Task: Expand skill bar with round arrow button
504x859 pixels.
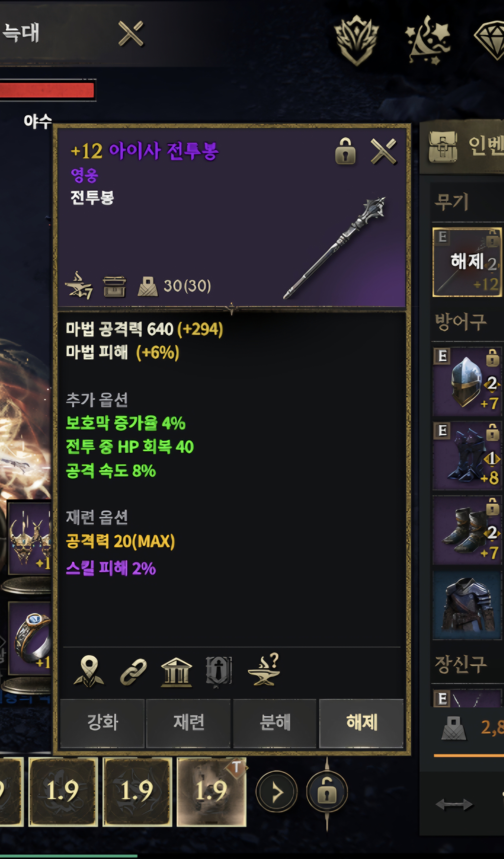Action: 276,792
